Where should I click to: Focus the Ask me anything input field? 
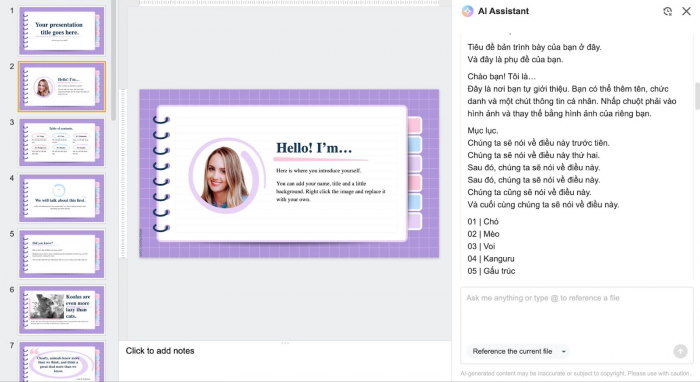(x=577, y=315)
